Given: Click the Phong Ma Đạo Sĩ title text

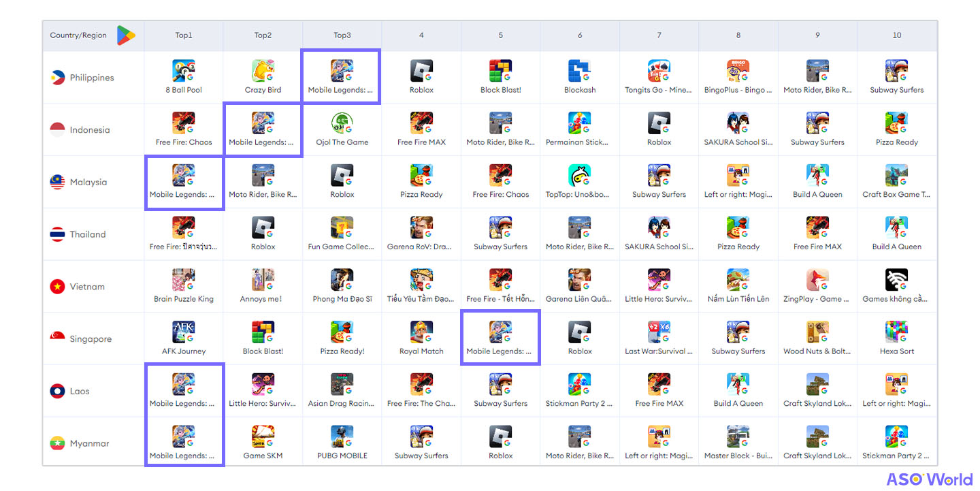Looking at the screenshot, I should tap(342, 299).
